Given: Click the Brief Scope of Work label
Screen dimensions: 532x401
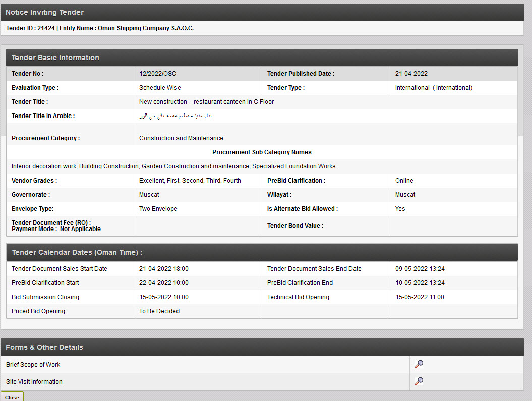Looking at the screenshot, I should tap(33, 365).
